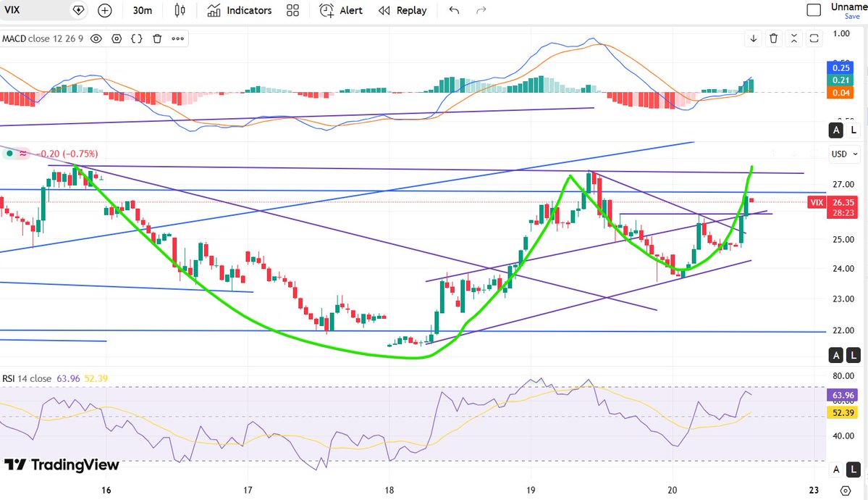Click the 22.00 price axis label
The height and width of the screenshot is (500, 868).
click(x=843, y=330)
